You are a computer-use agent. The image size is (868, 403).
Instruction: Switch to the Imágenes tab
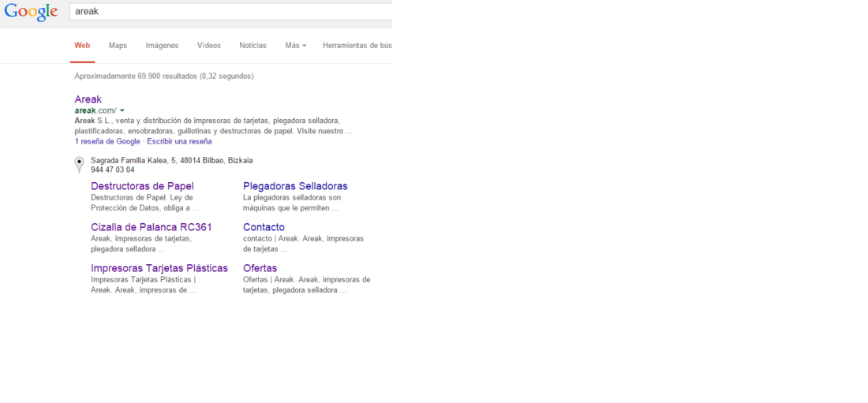[163, 46]
